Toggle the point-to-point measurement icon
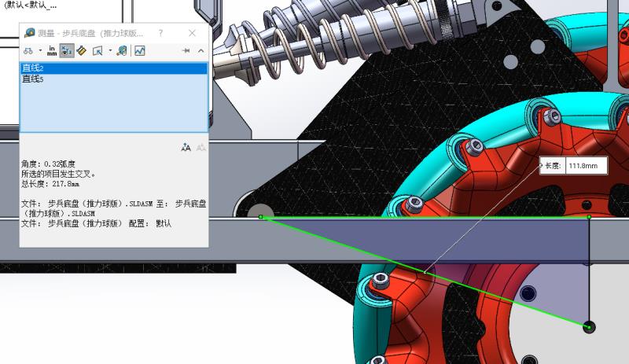The height and width of the screenshot is (364, 629). (x=82, y=51)
